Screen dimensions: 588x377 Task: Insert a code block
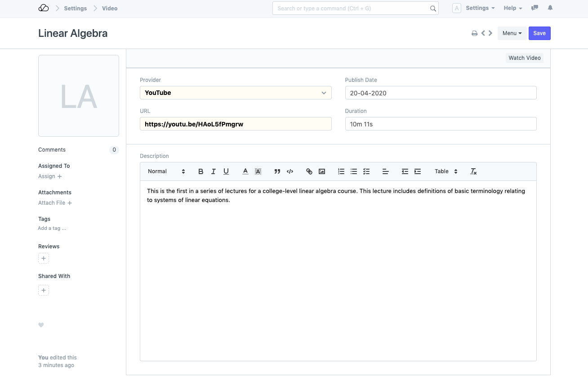[290, 171]
